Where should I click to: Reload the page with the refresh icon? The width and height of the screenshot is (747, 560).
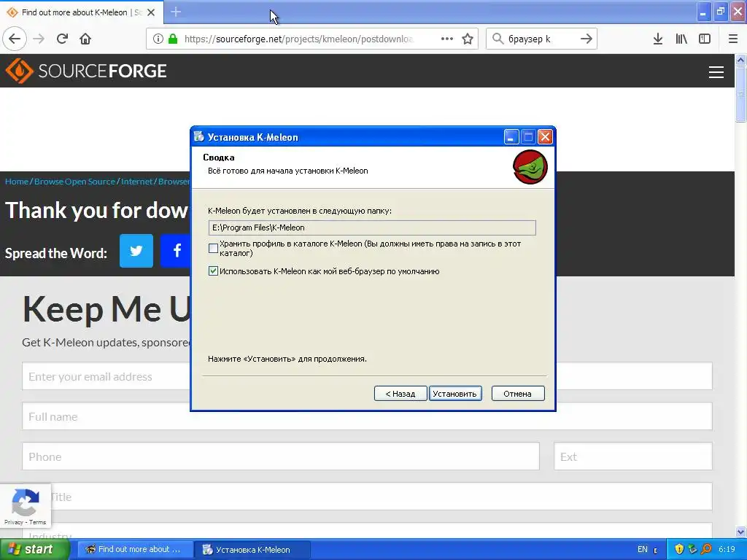click(x=62, y=39)
